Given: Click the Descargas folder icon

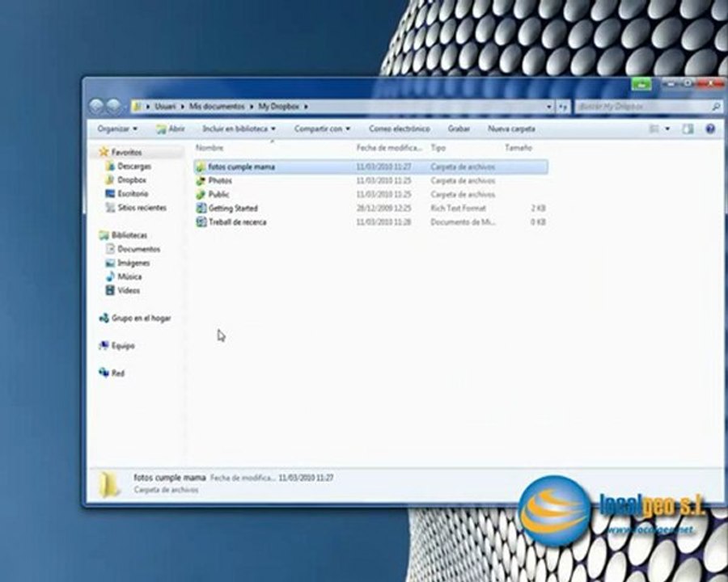Looking at the screenshot, I should [x=110, y=166].
